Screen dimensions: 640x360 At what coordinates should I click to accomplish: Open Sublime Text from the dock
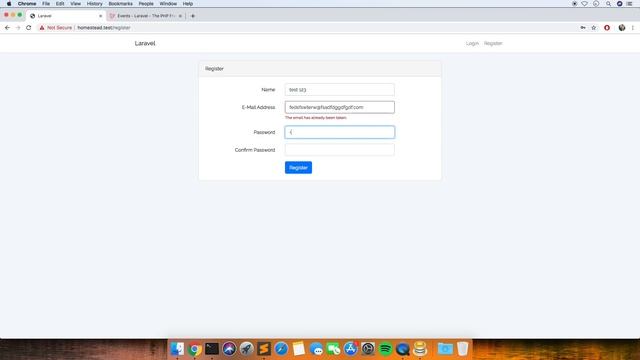(x=264, y=349)
